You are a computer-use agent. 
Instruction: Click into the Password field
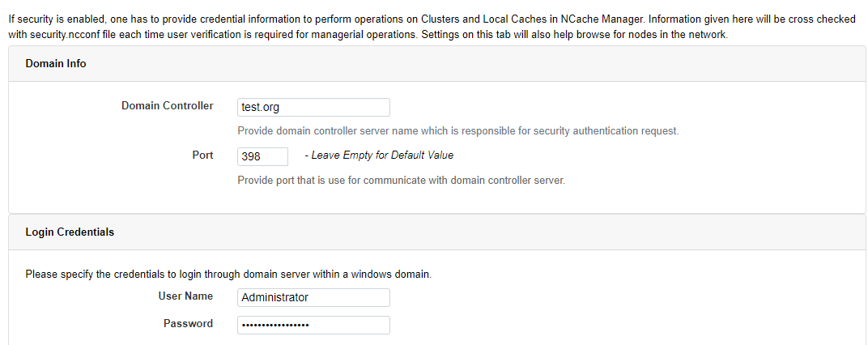click(313, 325)
